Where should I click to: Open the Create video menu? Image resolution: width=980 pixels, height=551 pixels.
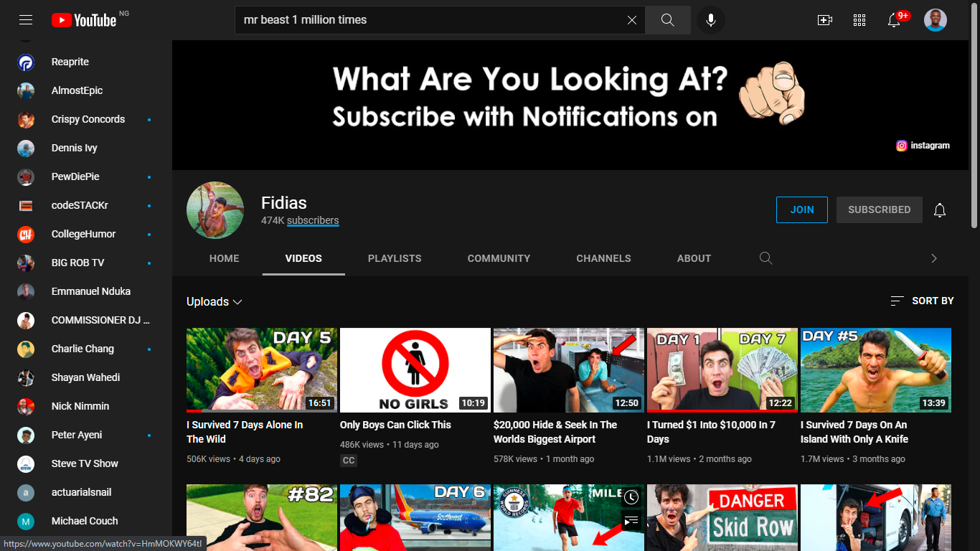pos(825,20)
